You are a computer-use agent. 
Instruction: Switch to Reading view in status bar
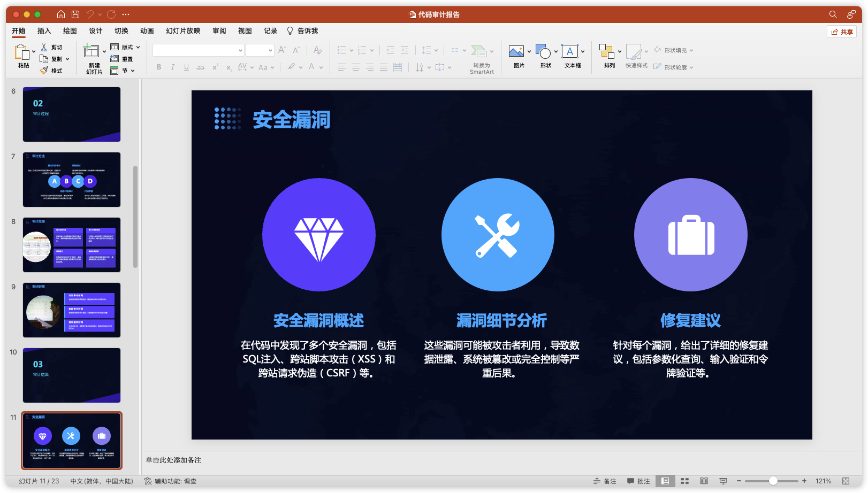tap(704, 481)
